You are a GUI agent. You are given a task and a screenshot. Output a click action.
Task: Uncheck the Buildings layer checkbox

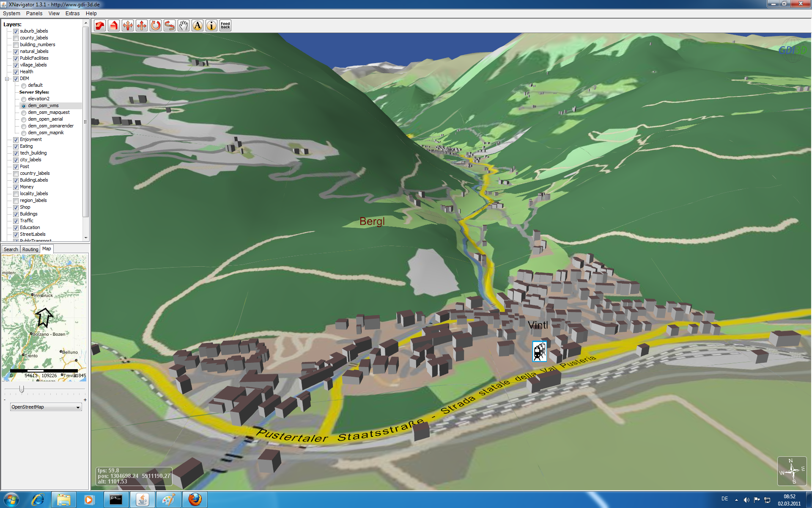point(16,214)
